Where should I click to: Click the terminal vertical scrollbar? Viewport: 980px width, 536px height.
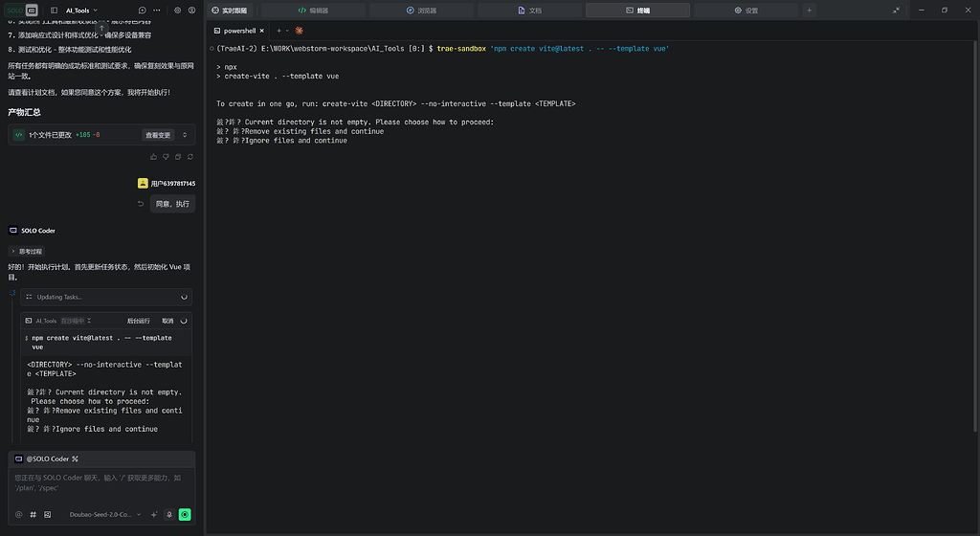975,236
